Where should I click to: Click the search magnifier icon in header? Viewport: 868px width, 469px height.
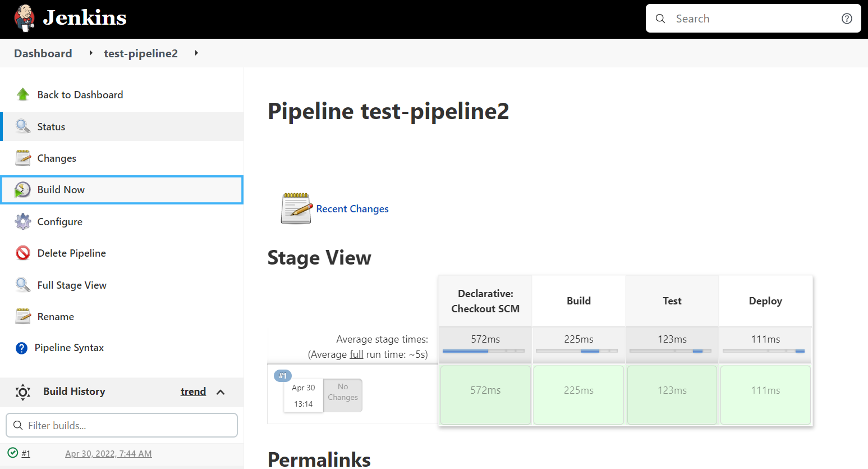(x=660, y=19)
